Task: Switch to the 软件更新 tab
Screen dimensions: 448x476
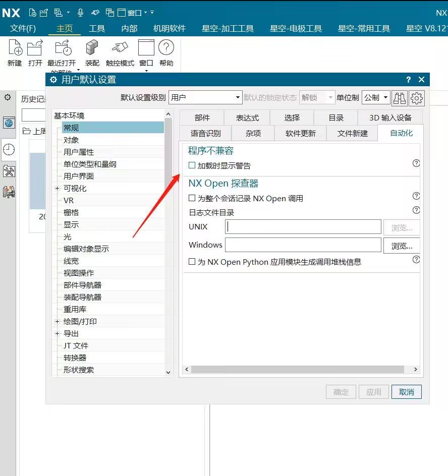Action: (x=300, y=133)
